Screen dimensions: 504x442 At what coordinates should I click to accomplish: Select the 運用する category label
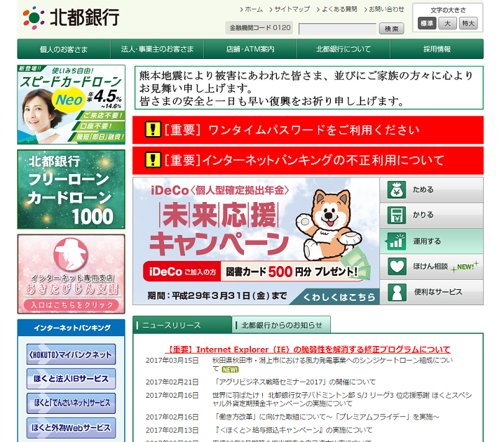[427, 241]
